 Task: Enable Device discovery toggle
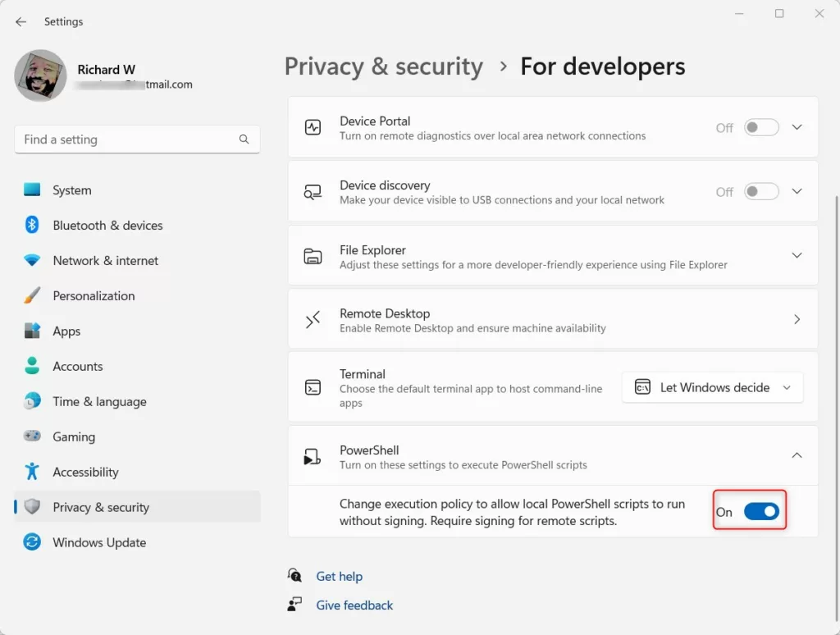(x=761, y=192)
